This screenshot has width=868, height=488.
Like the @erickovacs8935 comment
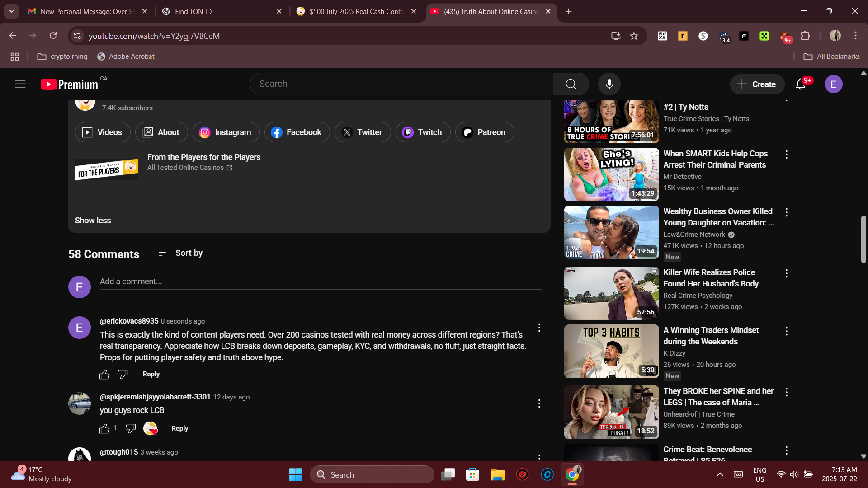(104, 374)
